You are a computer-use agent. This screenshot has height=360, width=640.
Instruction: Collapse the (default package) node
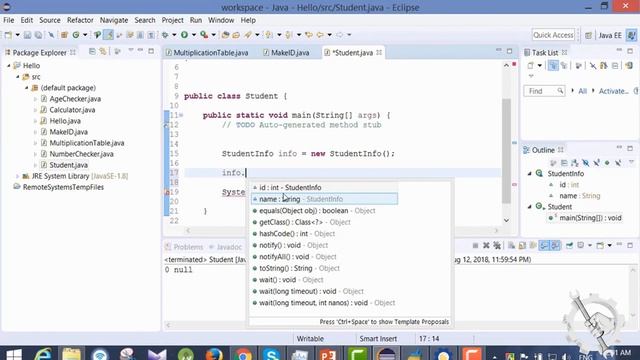point(27,88)
